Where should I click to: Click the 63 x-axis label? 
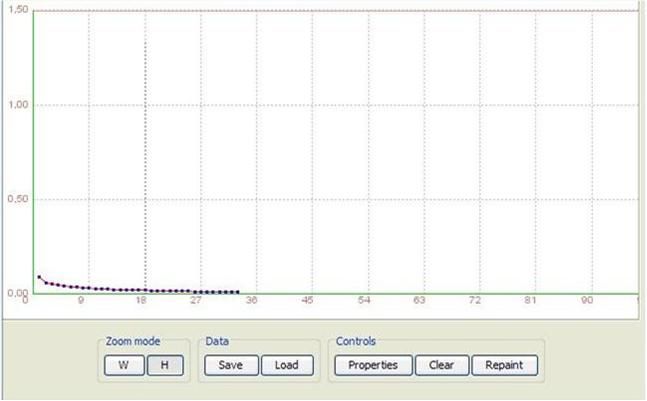419,300
